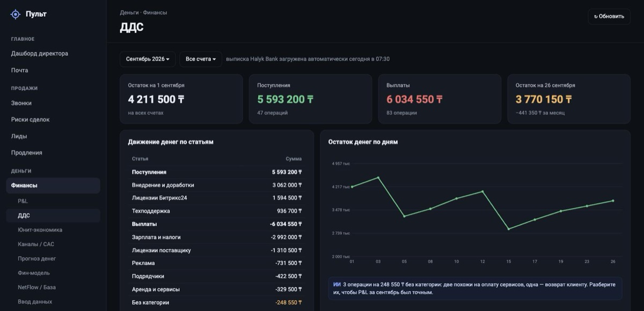This screenshot has width=644, height=311.
Task: Select the Лицензии поставщику row
Action: [217, 250]
